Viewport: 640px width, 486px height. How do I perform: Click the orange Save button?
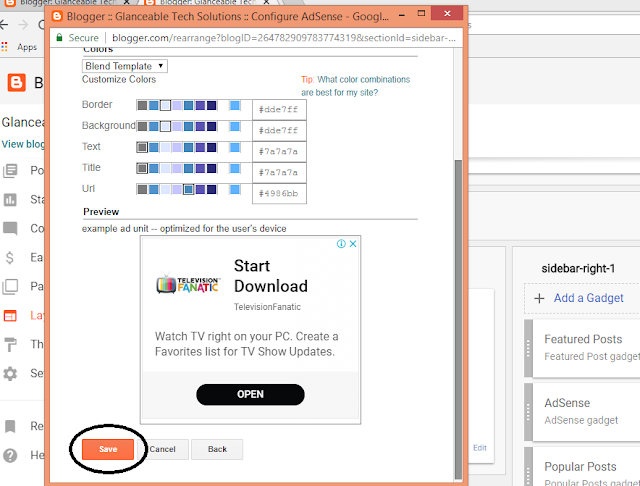108,449
